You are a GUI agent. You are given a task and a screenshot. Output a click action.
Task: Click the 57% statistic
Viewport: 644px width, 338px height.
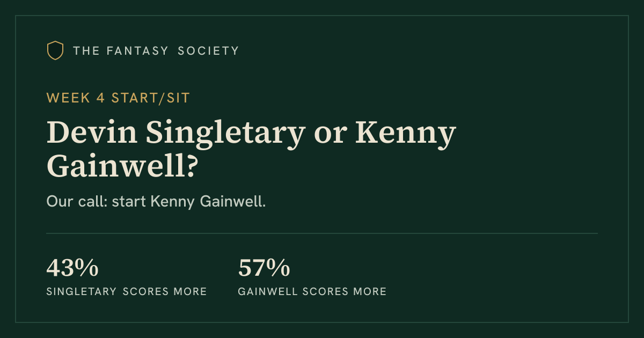coord(264,268)
